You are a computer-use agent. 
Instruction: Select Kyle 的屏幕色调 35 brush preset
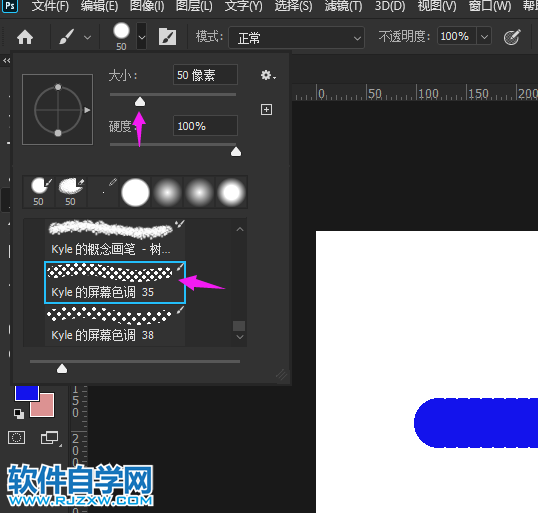point(115,282)
